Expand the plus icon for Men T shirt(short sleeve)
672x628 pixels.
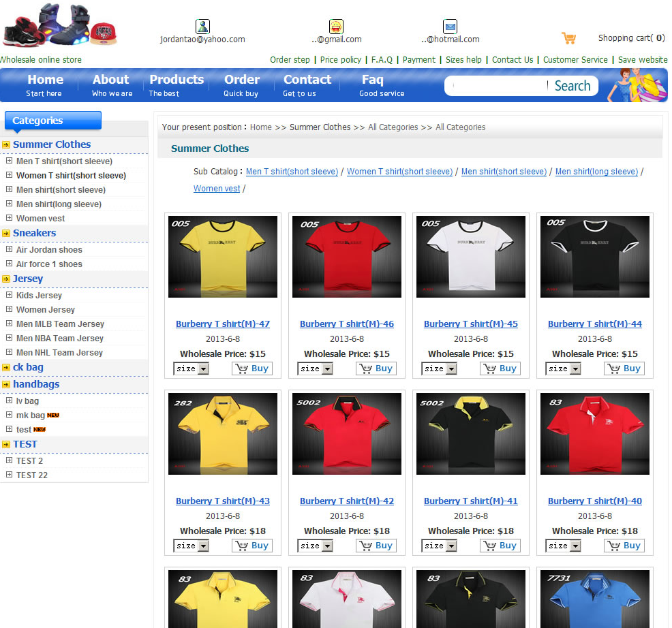click(x=9, y=161)
